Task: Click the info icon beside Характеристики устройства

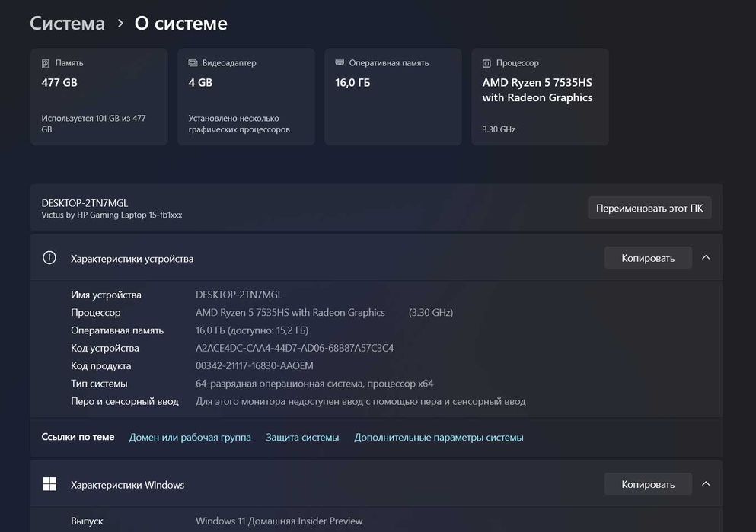Action: (49, 258)
